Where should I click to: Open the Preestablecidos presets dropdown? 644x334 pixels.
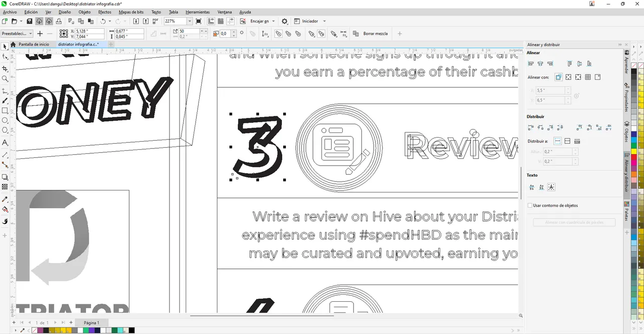(x=17, y=33)
